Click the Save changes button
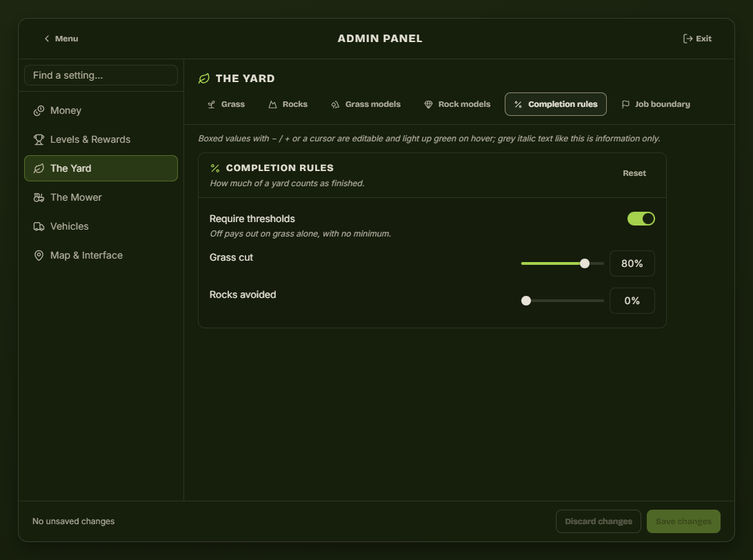The image size is (753, 560). tap(683, 521)
